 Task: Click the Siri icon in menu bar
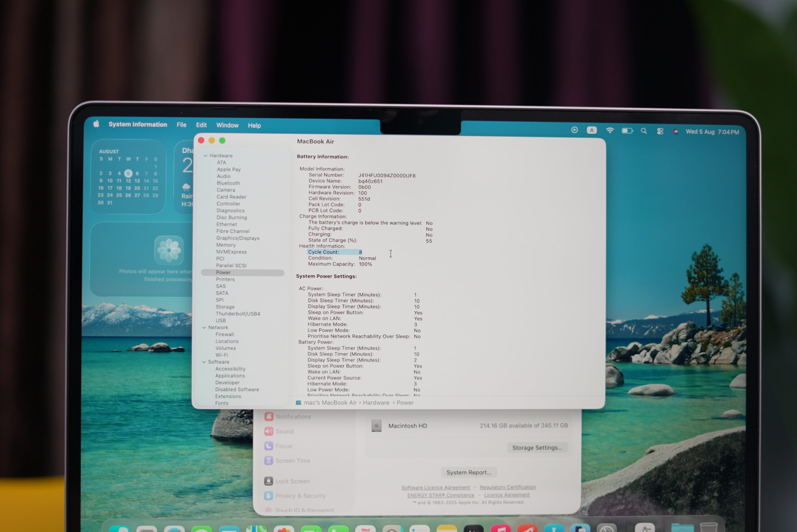tap(676, 132)
